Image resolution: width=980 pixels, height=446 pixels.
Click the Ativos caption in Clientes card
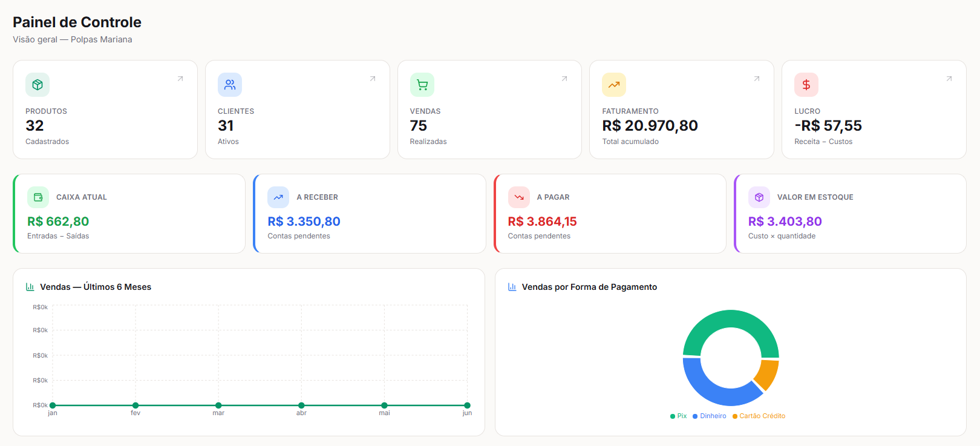click(228, 142)
